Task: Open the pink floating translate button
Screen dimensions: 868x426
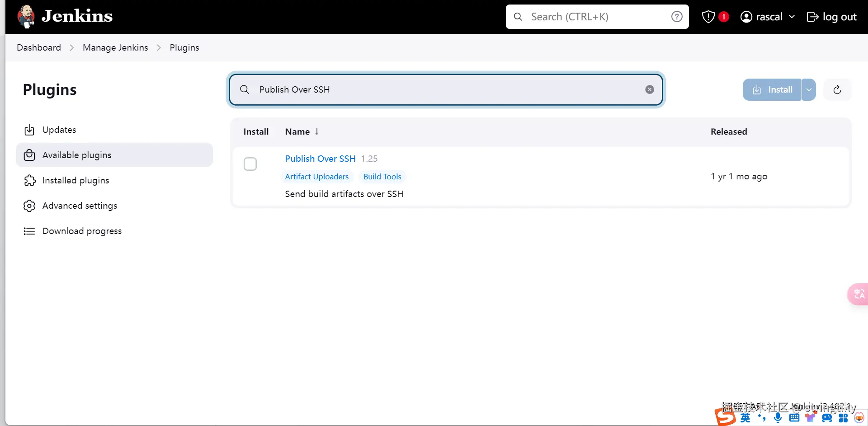Action: click(x=858, y=294)
